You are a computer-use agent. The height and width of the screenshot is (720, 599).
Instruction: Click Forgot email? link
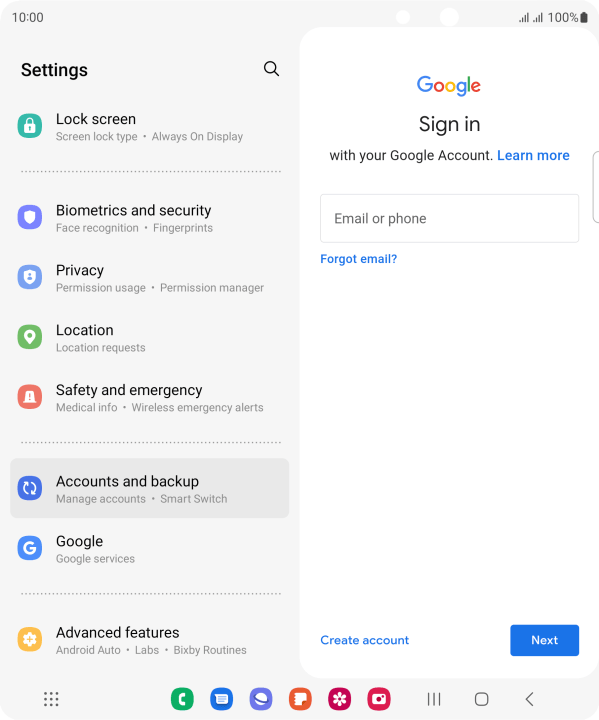tap(358, 259)
